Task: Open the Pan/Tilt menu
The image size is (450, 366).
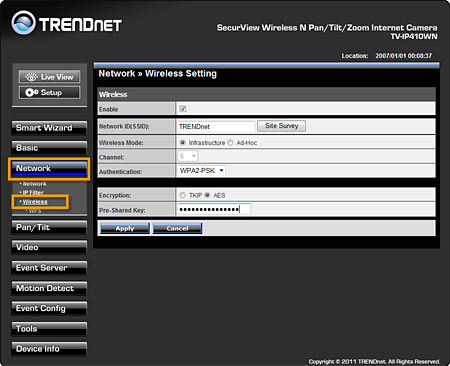Action: [49, 228]
